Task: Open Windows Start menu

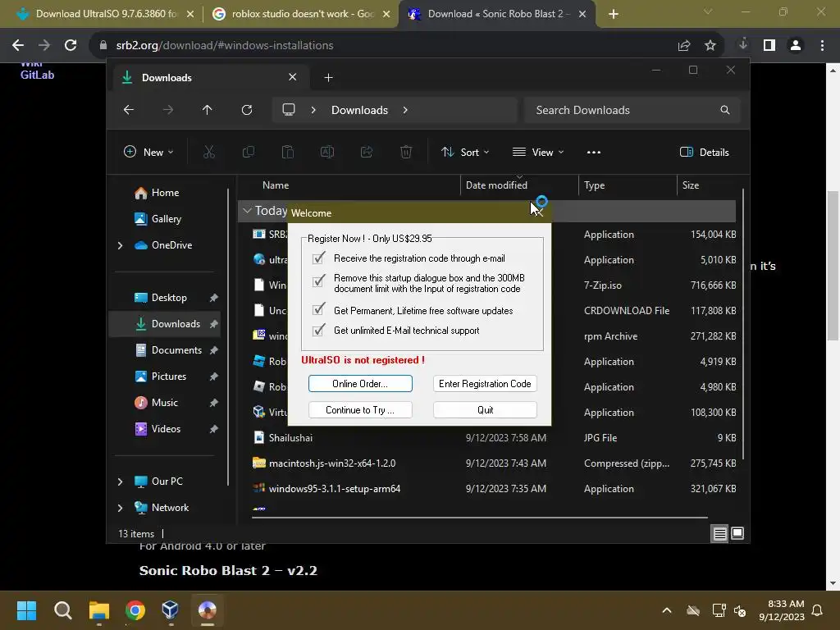Action: click(x=26, y=610)
